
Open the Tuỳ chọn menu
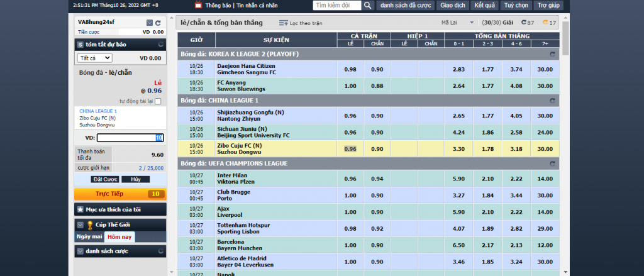click(516, 5)
